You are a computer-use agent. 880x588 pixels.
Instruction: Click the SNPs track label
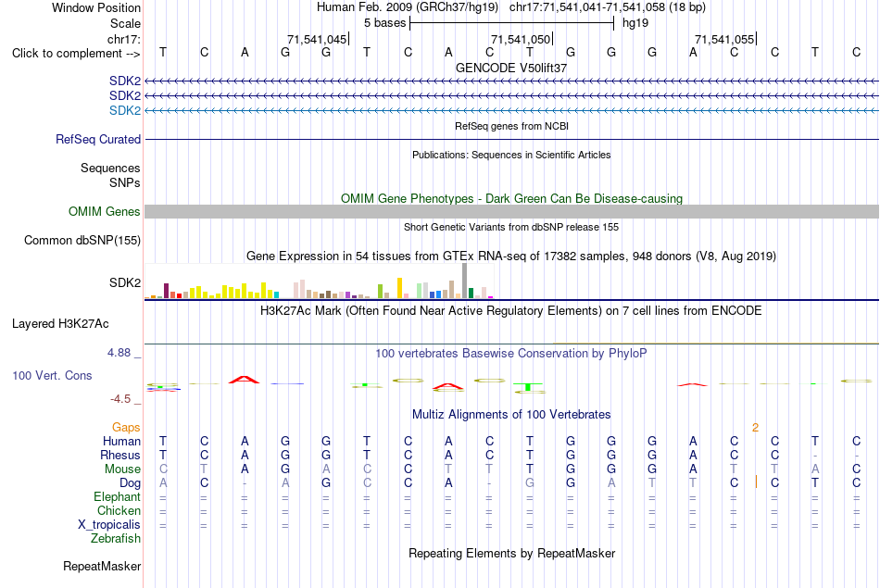[125, 183]
